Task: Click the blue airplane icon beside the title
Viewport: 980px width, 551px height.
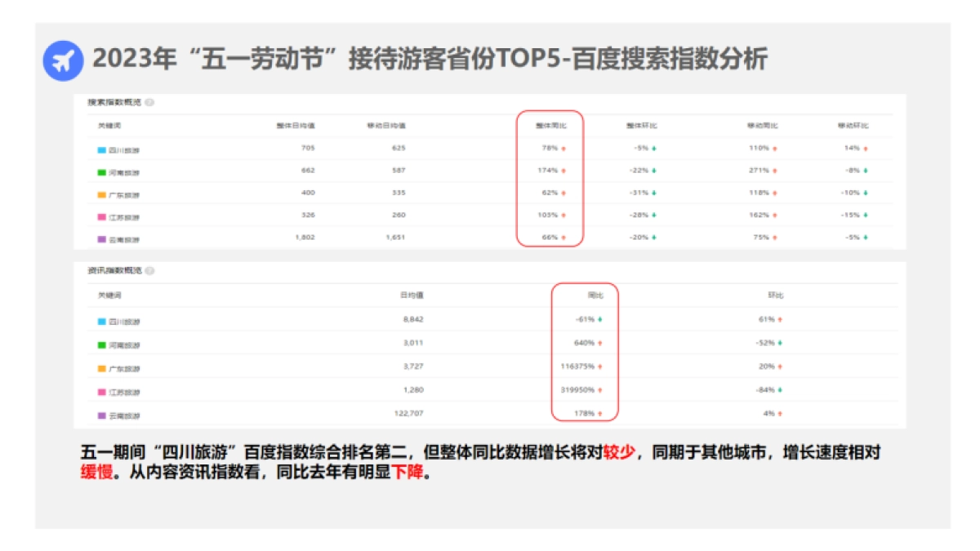Action: point(63,60)
